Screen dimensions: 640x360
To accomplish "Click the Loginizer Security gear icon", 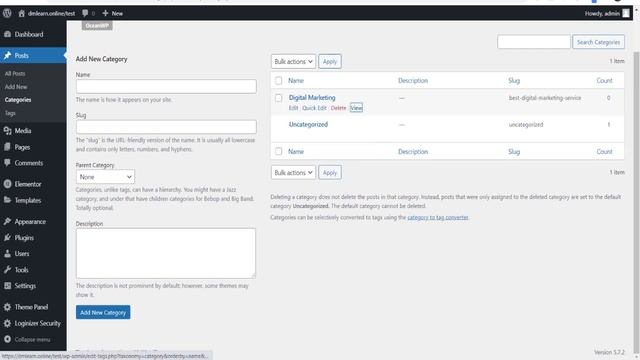I will [x=7, y=323].
